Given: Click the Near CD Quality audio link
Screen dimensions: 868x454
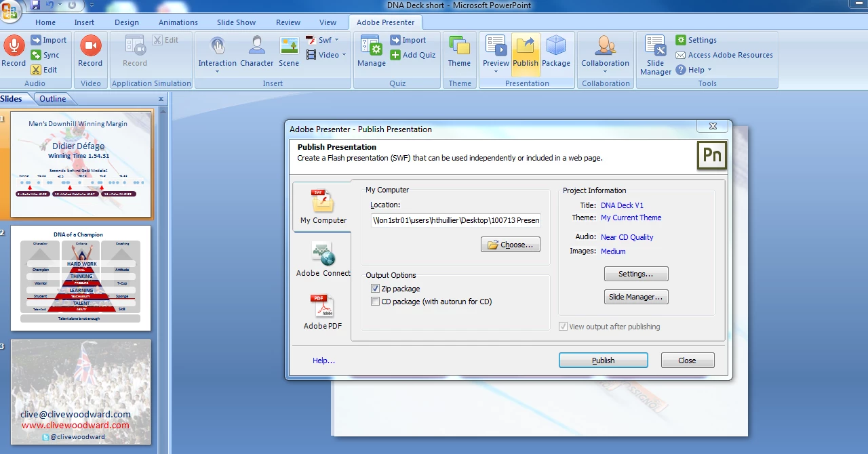Looking at the screenshot, I should [627, 237].
